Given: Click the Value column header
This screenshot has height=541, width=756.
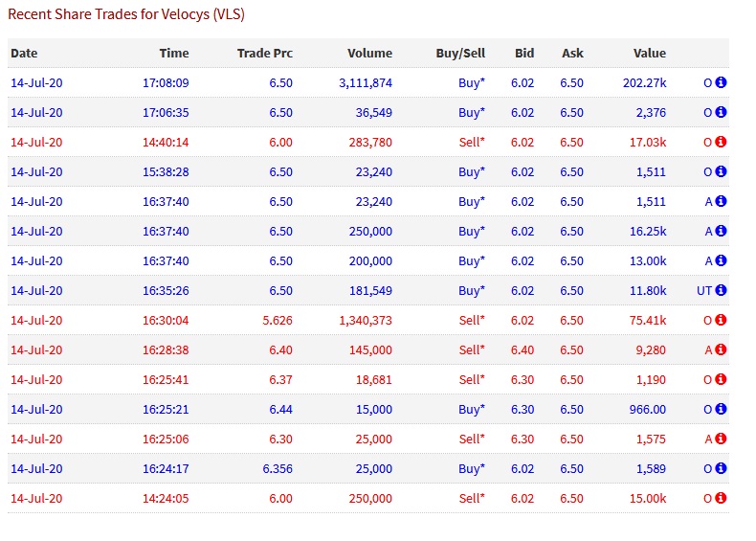Looking at the screenshot, I should coord(649,54).
